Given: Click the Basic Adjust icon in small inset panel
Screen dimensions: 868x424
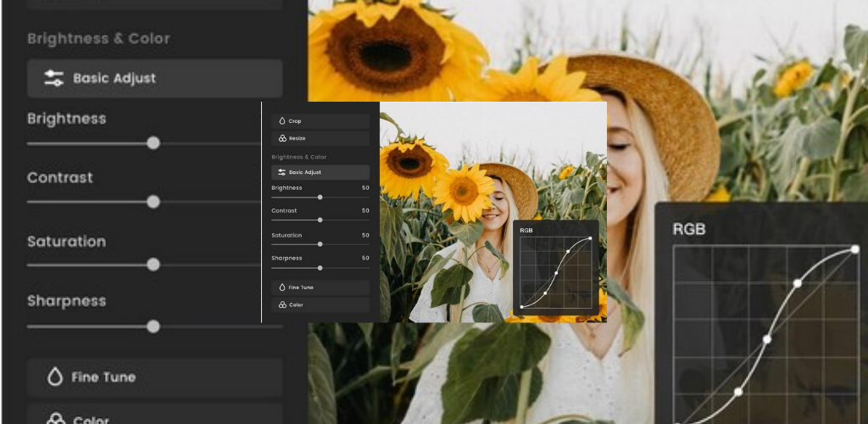Looking at the screenshot, I should coord(281,172).
